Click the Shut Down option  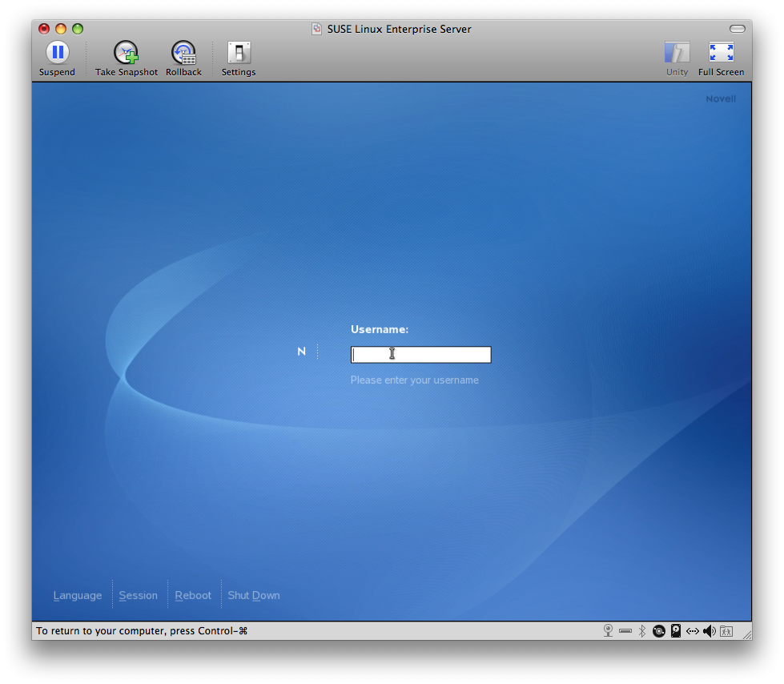pyautogui.click(x=254, y=596)
